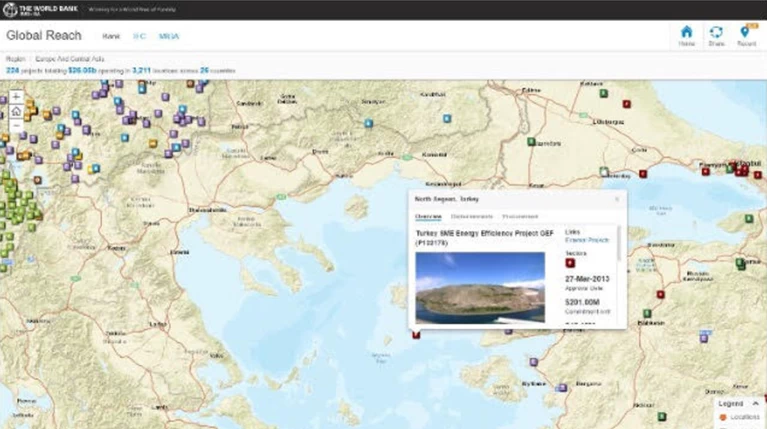Switch to the Disbursements tab in popup

click(472, 216)
